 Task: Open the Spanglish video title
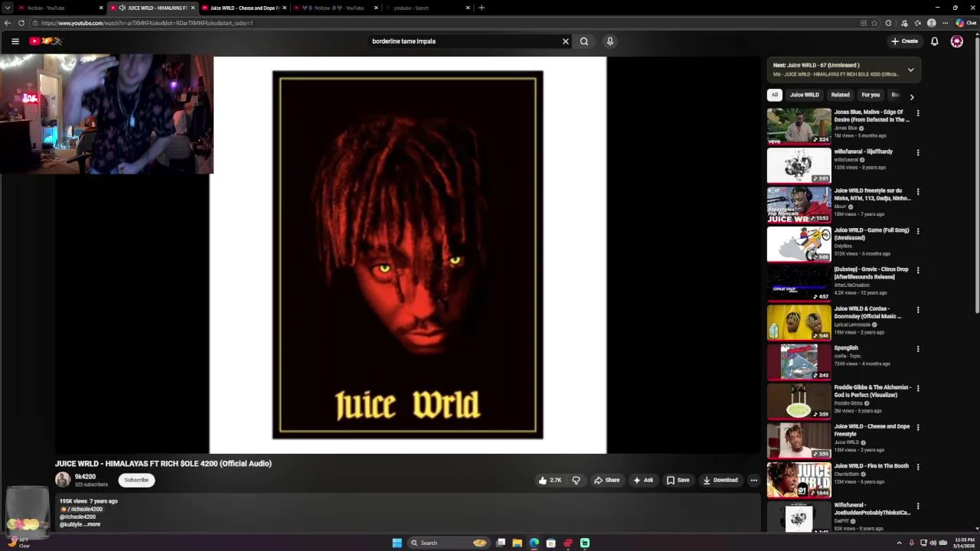point(846,347)
